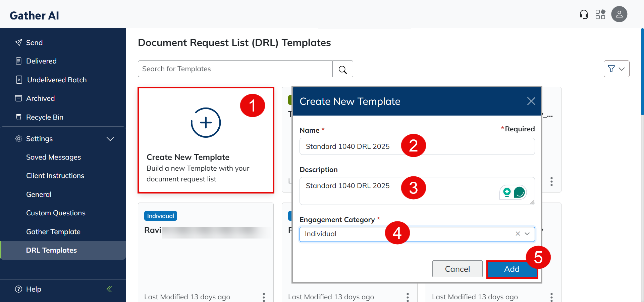
Task: Open the Recycle Bin page
Action: [x=45, y=117]
